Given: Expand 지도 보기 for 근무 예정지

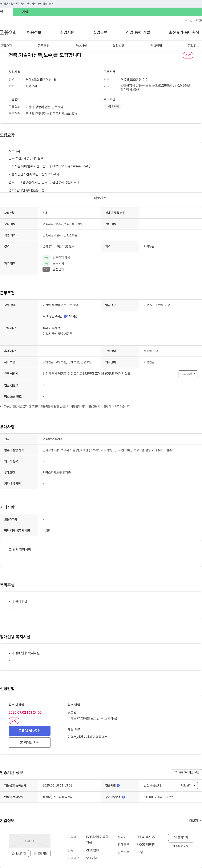Looking at the screenshot, I should pos(188,374).
